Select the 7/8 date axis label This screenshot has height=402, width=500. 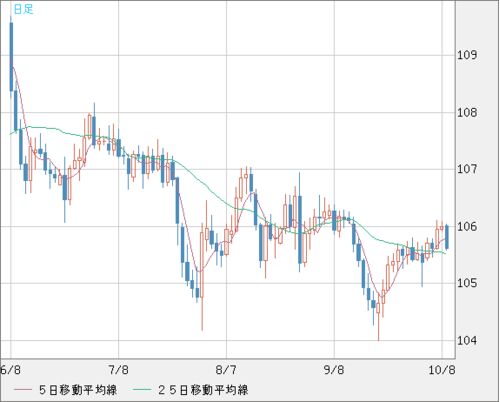(x=119, y=370)
